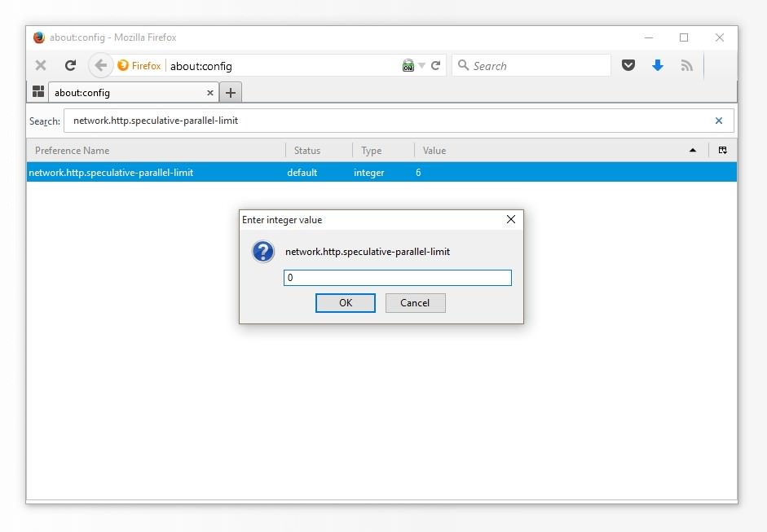Image resolution: width=767 pixels, height=532 pixels.
Task: Reload page with left toolbar reload icon
Action: (70, 65)
